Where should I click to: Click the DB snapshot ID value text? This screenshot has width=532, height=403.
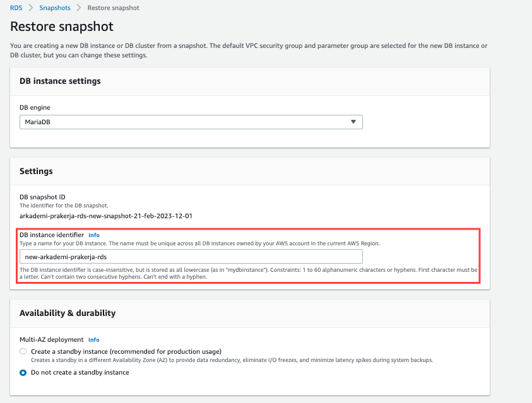point(105,216)
